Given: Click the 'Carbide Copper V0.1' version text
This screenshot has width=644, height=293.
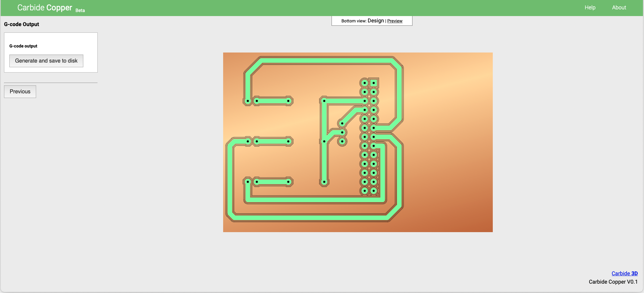Looking at the screenshot, I should pyautogui.click(x=613, y=282).
